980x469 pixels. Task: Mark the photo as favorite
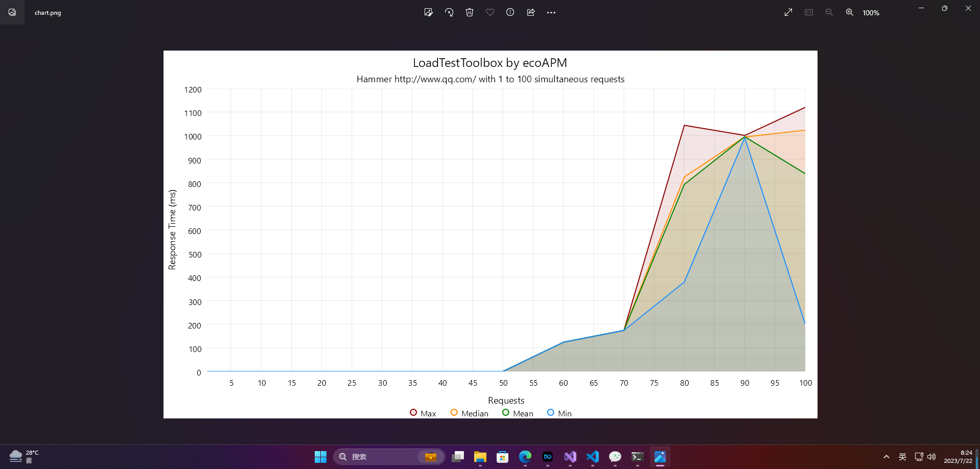point(490,12)
